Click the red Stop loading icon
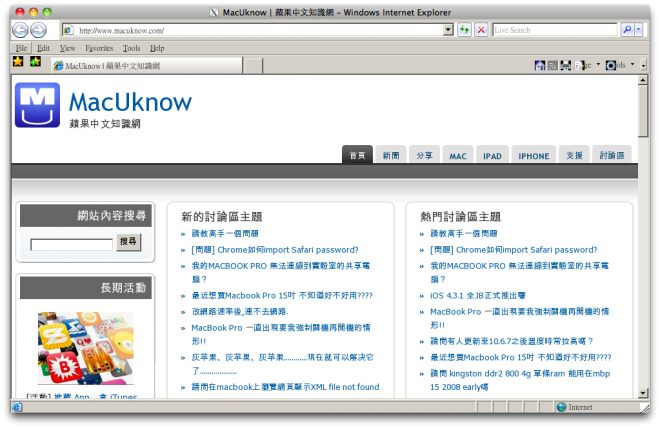The image size is (660, 428). tap(481, 30)
